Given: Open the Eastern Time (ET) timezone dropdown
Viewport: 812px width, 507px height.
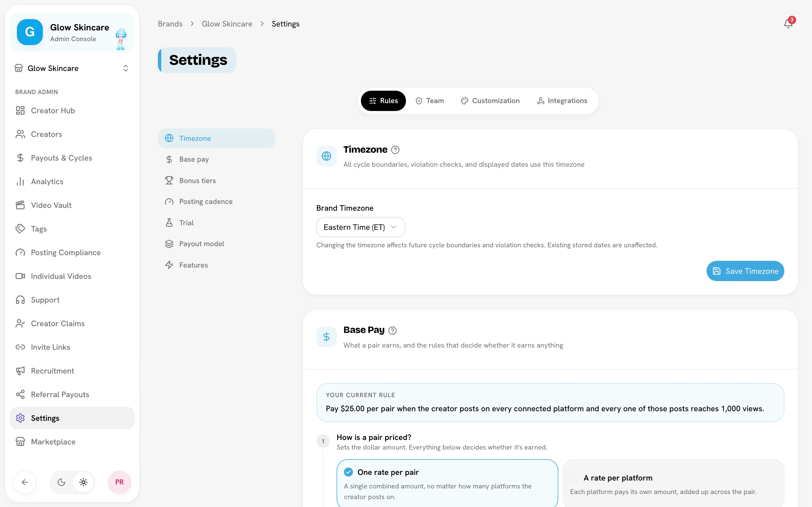Looking at the screenshot, I should point(361,227).
